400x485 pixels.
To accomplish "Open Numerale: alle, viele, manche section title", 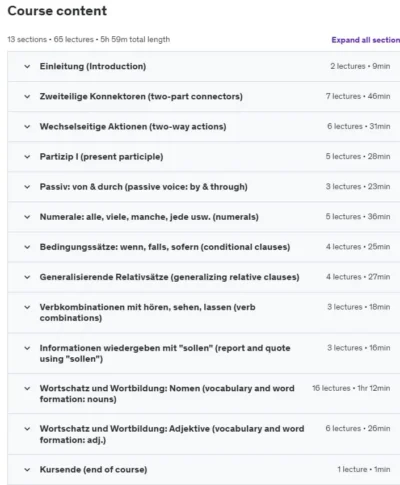I will [x=149, y=217].
